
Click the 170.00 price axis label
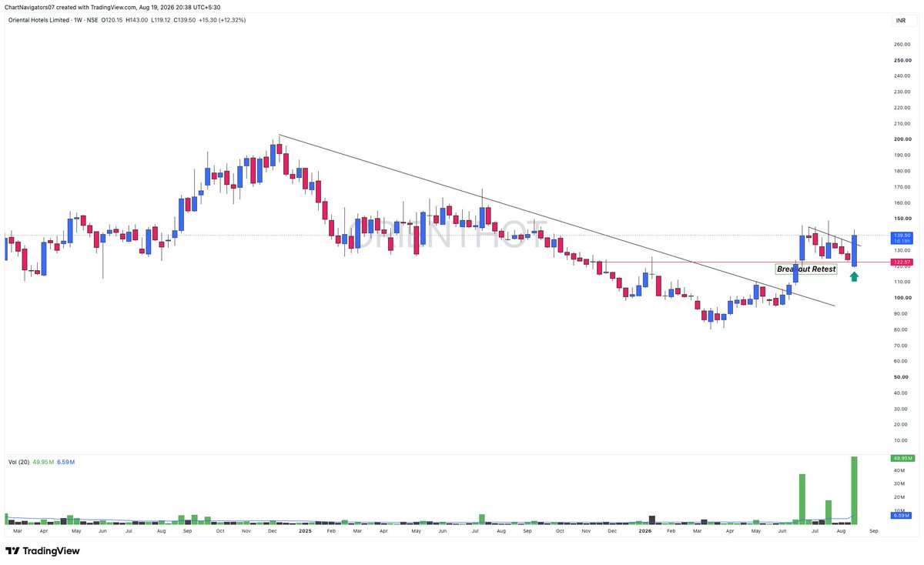click(x=902, y=187)
